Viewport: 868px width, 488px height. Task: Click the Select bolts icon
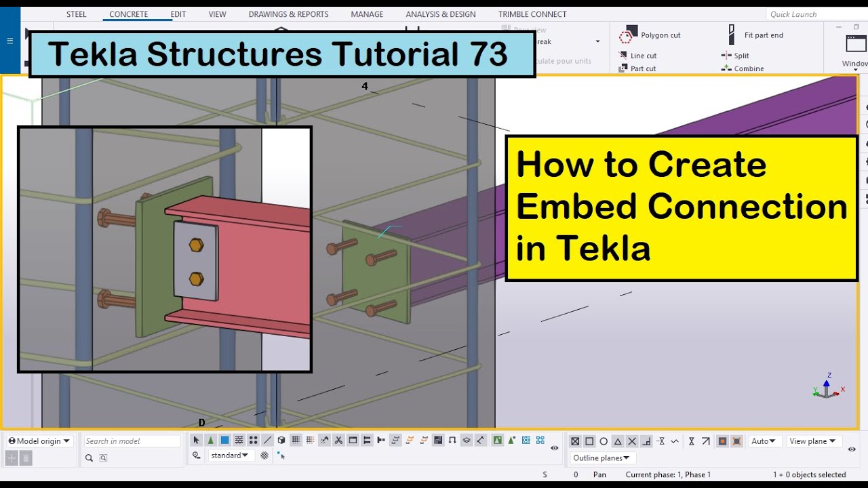pos(367,441)
